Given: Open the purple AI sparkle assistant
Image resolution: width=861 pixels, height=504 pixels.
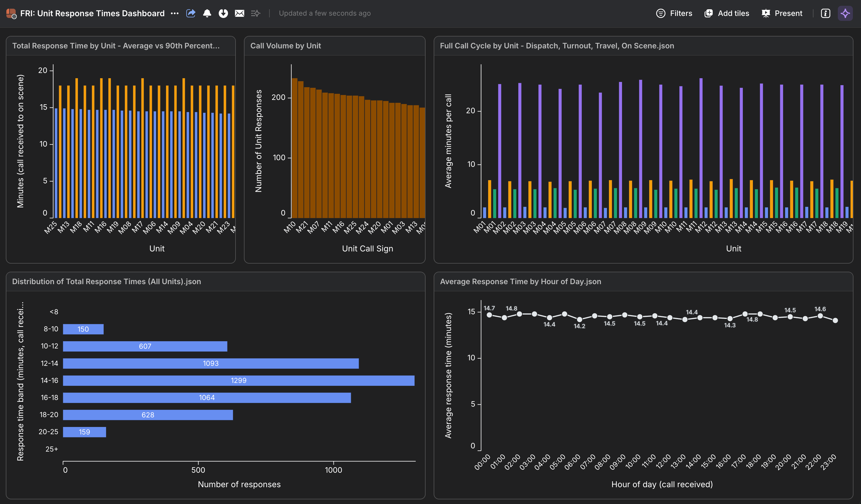Looking at the screenshot, I should pos(845,13).
